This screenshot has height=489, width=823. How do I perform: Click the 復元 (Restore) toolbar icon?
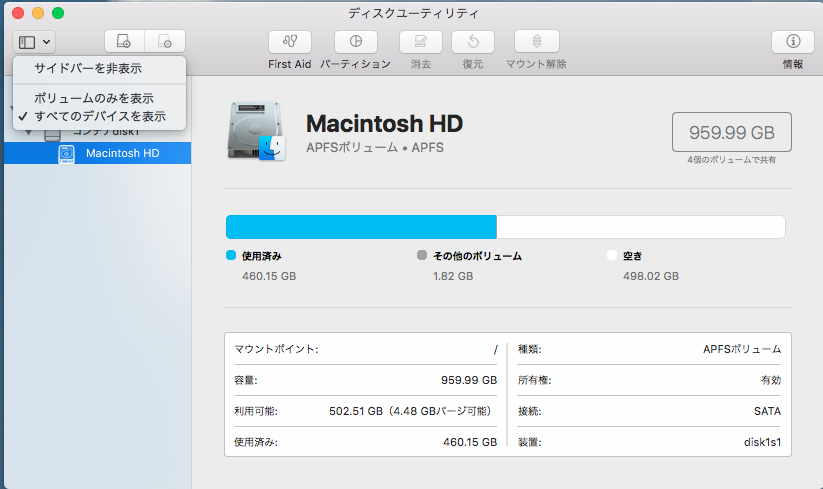tap(473, 41)
